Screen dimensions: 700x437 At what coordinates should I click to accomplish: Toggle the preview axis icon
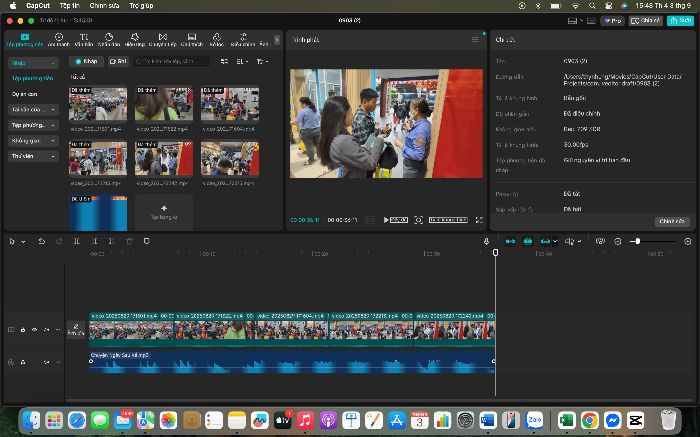[x=570, y=241]
